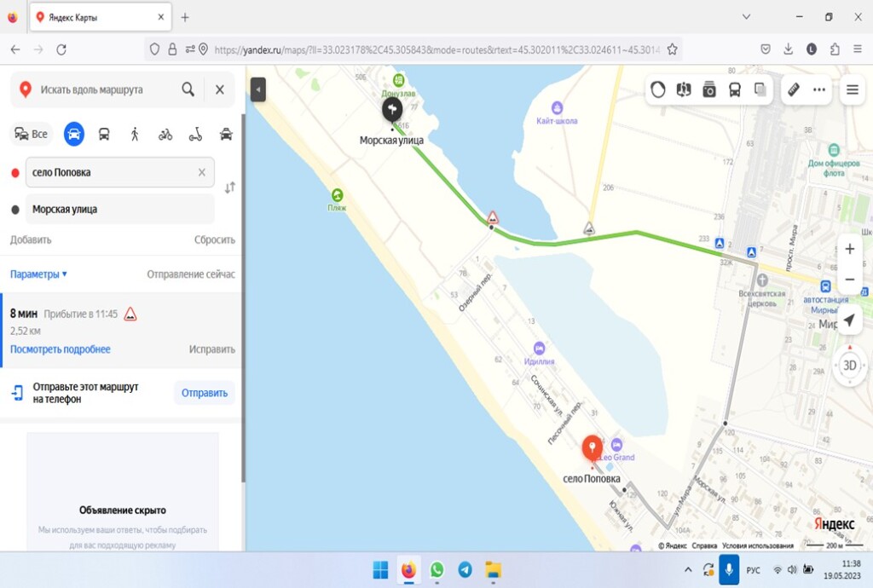Edit the Морская улица destination field
The width and height of the screenshot is (873, 588).
click(x=119, y=209)
